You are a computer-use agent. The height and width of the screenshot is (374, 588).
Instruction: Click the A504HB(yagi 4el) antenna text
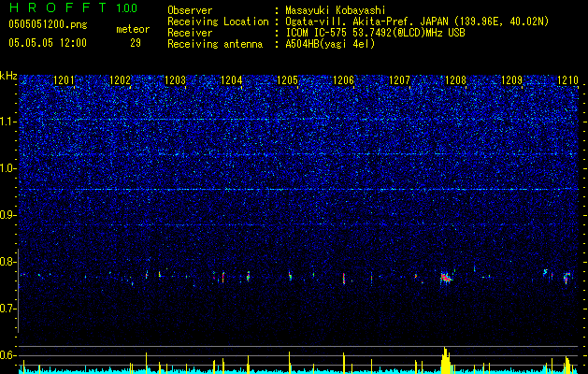point(330,44)
